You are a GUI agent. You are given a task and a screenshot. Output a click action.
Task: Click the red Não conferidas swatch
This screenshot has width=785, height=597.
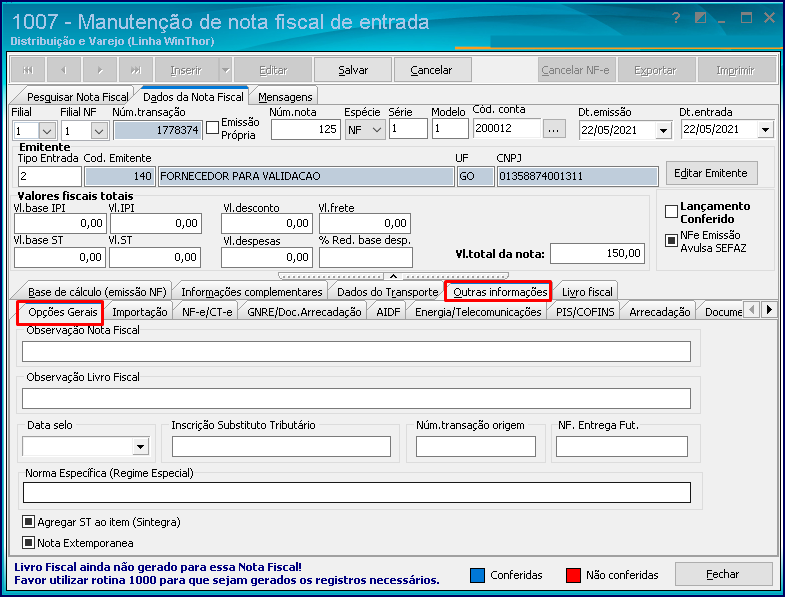point(573,575)
